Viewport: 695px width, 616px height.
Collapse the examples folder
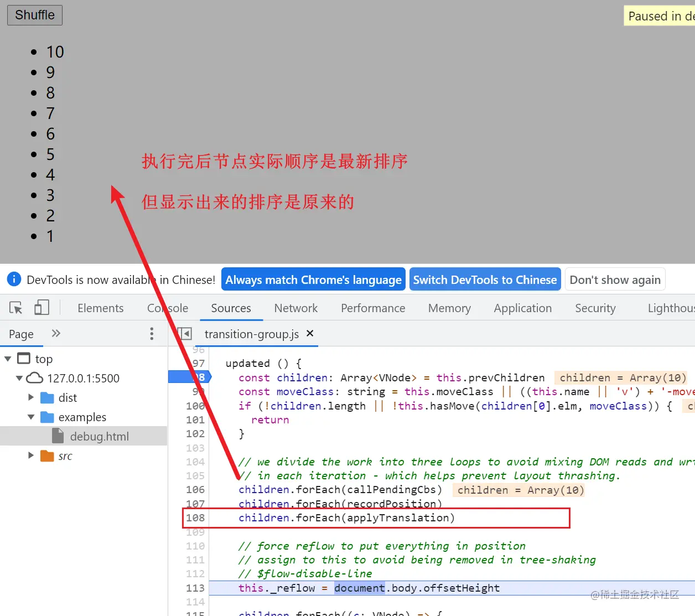tap(31, 417)
